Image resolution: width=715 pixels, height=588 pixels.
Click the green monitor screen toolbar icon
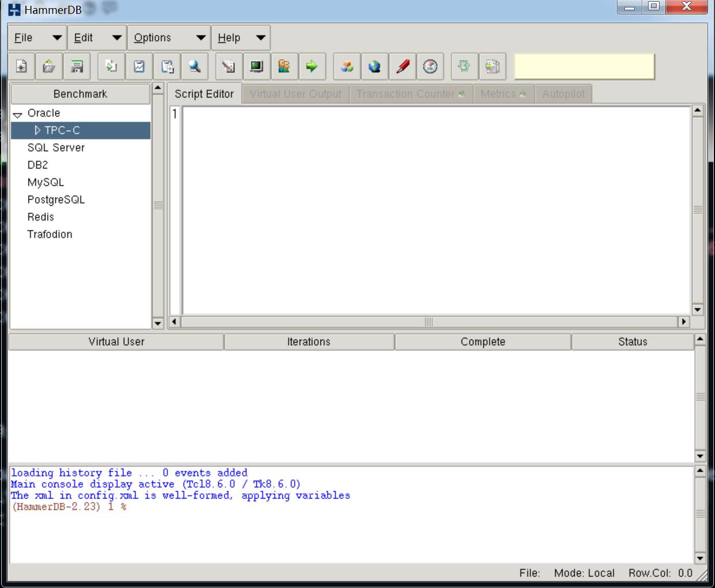(256, 66)
